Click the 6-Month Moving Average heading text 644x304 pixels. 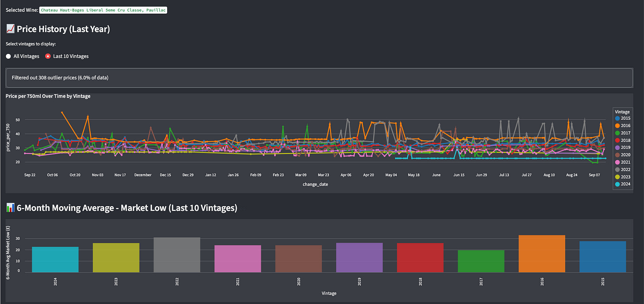[x=127, y=208]
